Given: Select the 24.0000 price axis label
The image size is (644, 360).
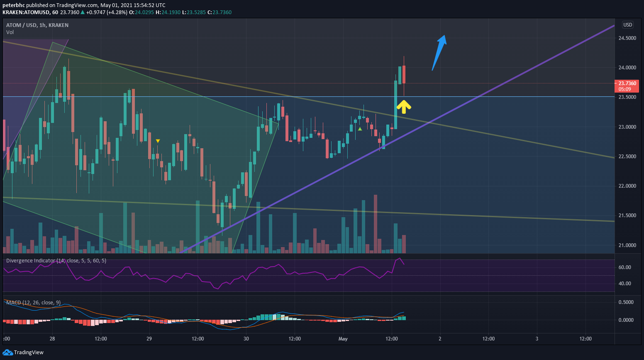Looking at the screenshot, I should 627,68.
